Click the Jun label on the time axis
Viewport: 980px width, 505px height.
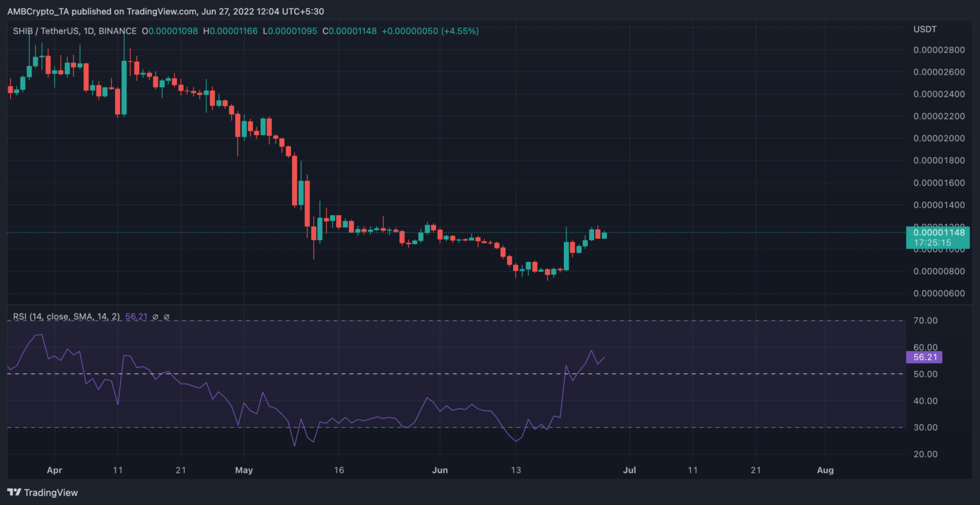click(x=440, y=471)
